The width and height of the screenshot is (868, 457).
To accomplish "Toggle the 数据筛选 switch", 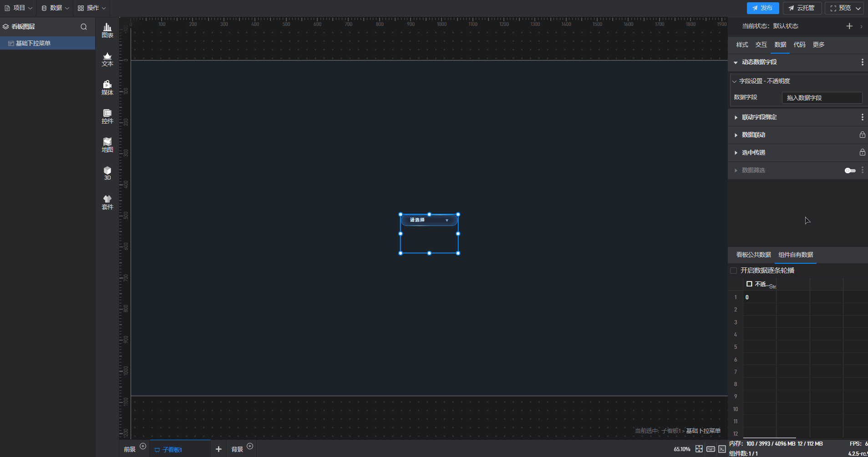I will click(850, 171).
